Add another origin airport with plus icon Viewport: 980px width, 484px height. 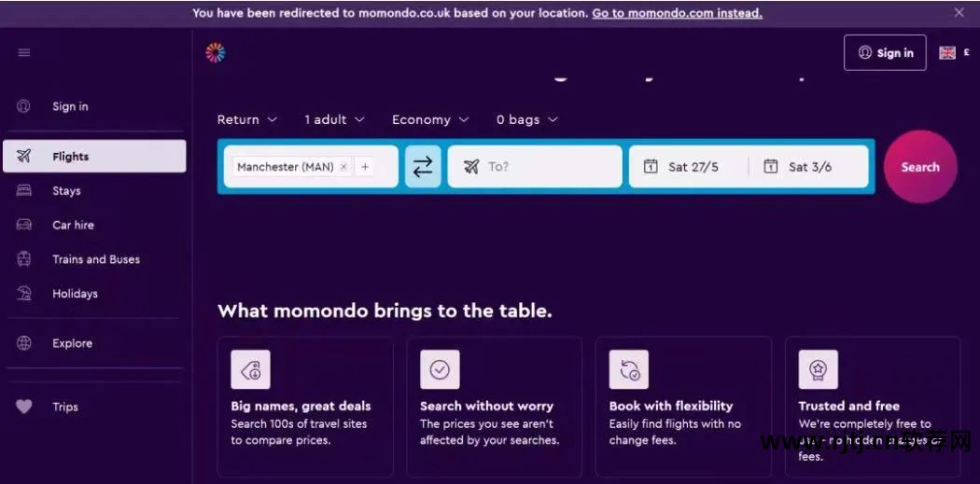[x=365, y=167]
